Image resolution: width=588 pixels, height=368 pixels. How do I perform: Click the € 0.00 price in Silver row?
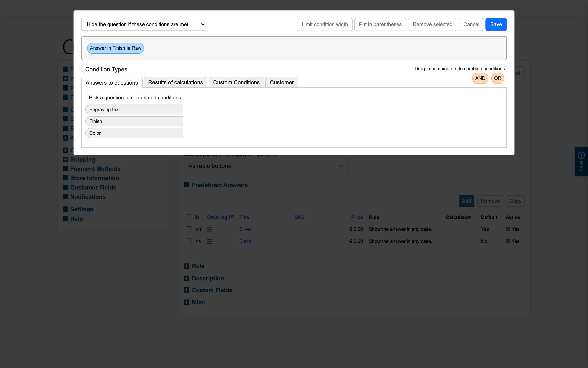pos(356,229)
